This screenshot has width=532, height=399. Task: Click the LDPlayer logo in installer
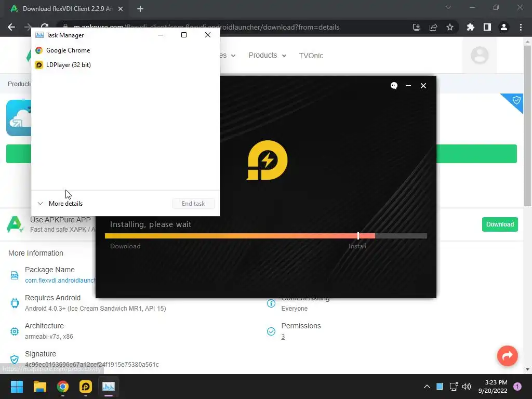point(267,160)
